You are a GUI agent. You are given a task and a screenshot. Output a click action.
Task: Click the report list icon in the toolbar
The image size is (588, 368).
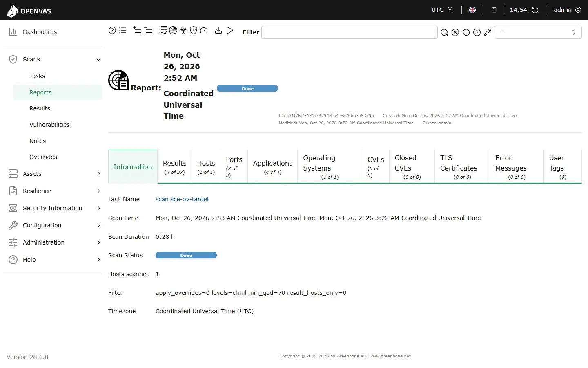[x=122, y=30]
